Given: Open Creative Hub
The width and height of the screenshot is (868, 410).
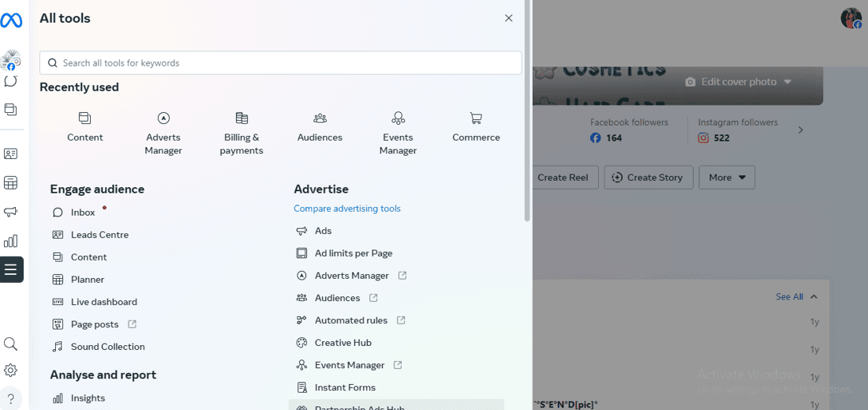Looking at the screenshot, I should [x=333, y=343].
